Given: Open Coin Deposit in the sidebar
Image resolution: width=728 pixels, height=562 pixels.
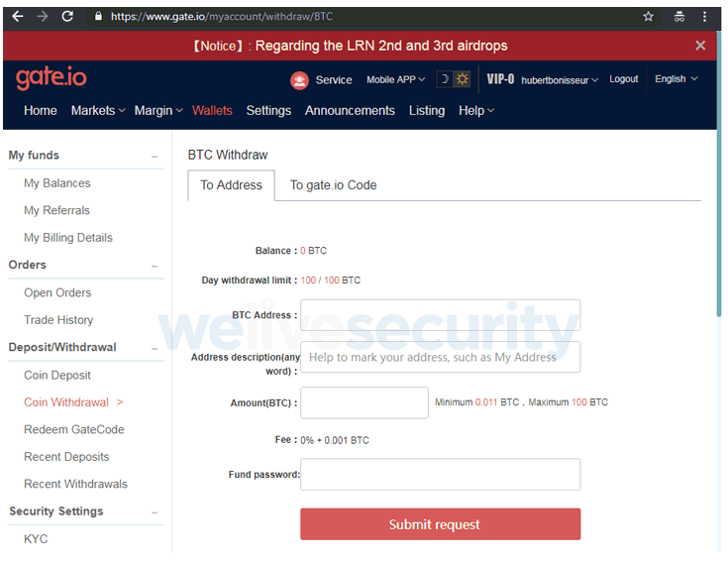Looking at the screenshot, I should [x=57, y=376].
